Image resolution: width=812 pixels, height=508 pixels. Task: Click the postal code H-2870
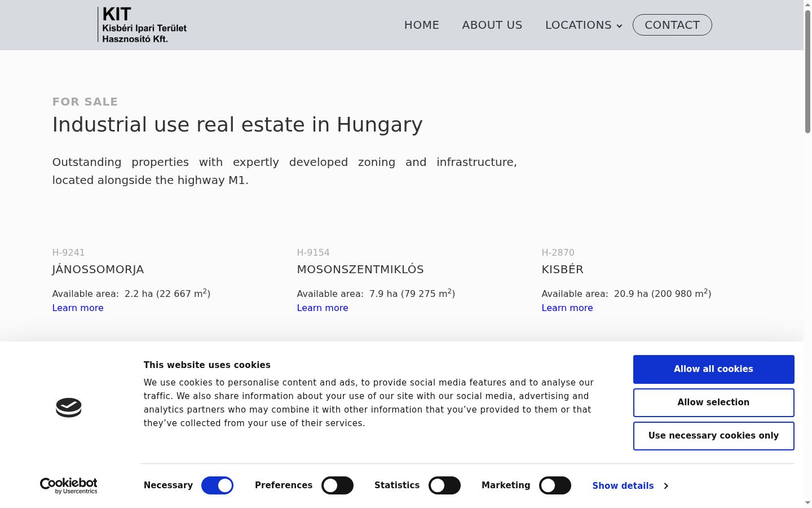coord(558,252)
